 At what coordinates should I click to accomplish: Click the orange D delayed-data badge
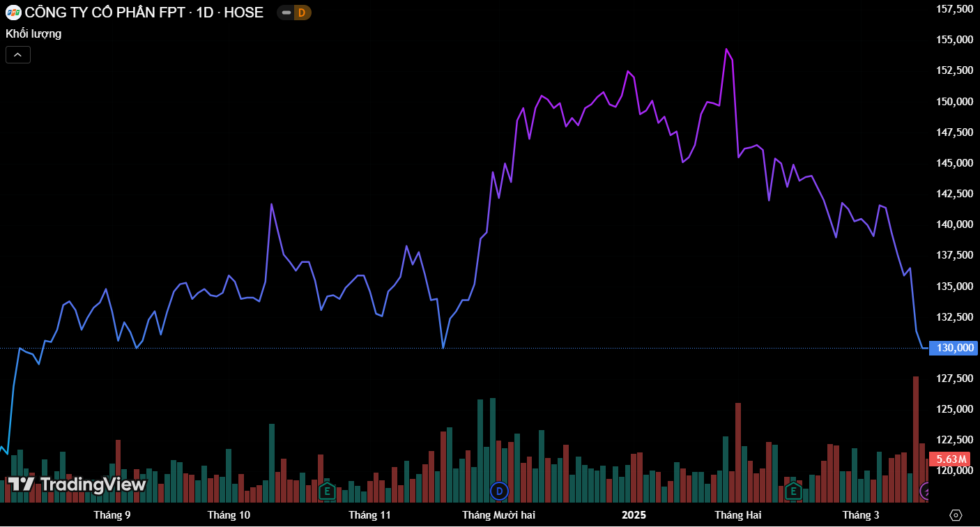(302, 13)
